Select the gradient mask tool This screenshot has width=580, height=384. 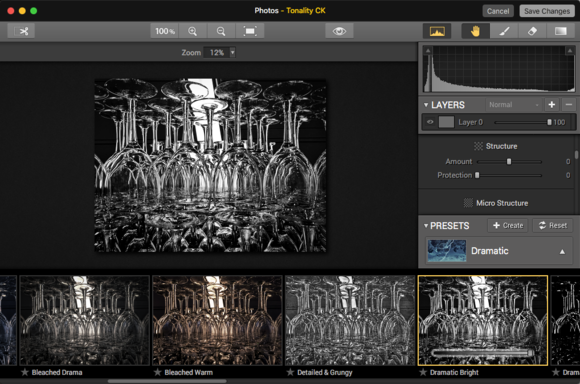click(560, 31)
